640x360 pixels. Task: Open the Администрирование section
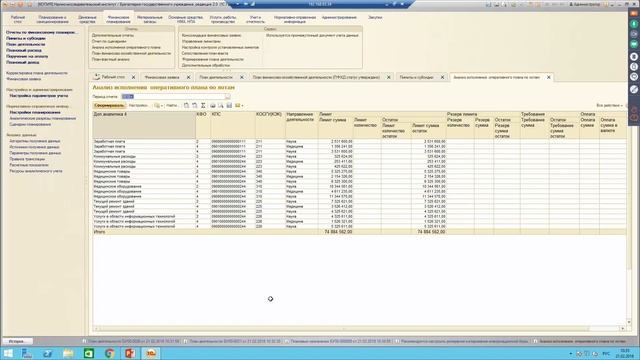(x=339, y=18)
